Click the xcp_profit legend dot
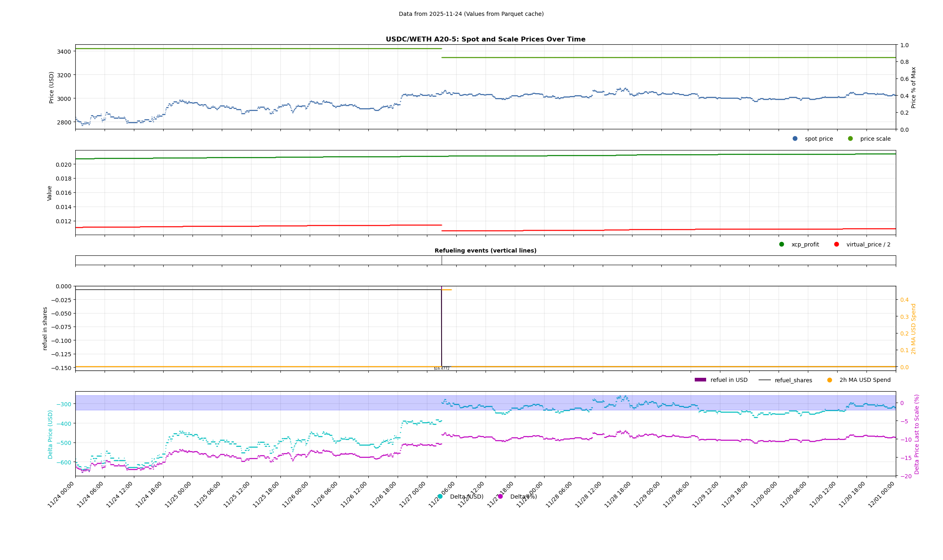 point(781,244)
